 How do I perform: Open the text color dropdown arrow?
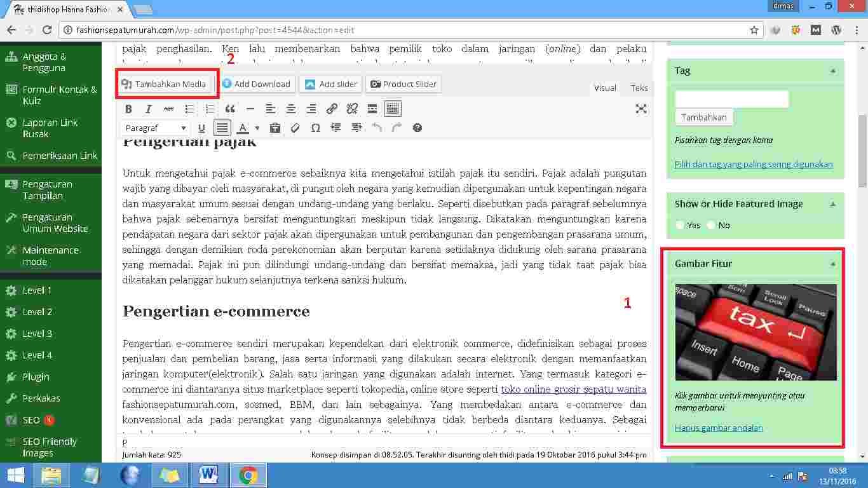257,128
